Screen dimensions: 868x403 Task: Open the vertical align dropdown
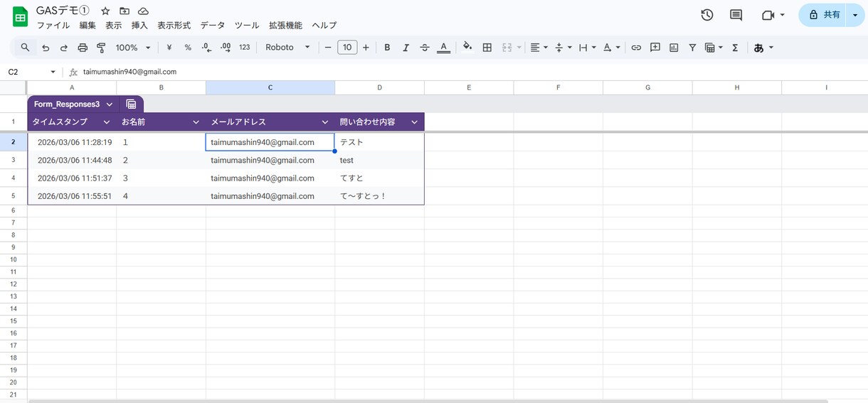click(563, 48)
